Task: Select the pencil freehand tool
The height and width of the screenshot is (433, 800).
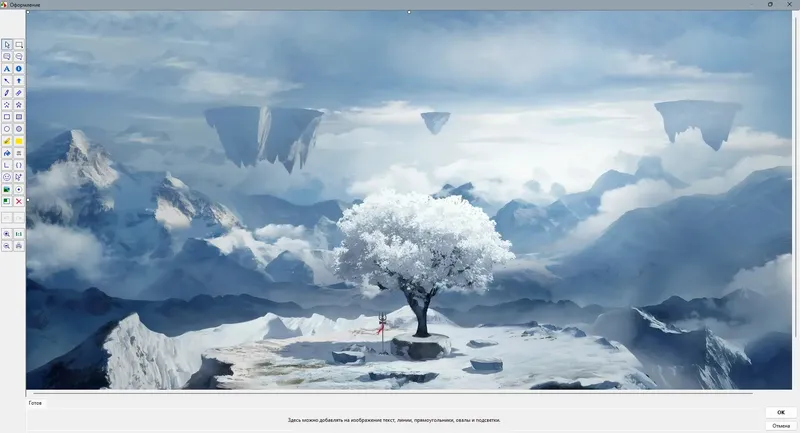Action: pos(7,93)
